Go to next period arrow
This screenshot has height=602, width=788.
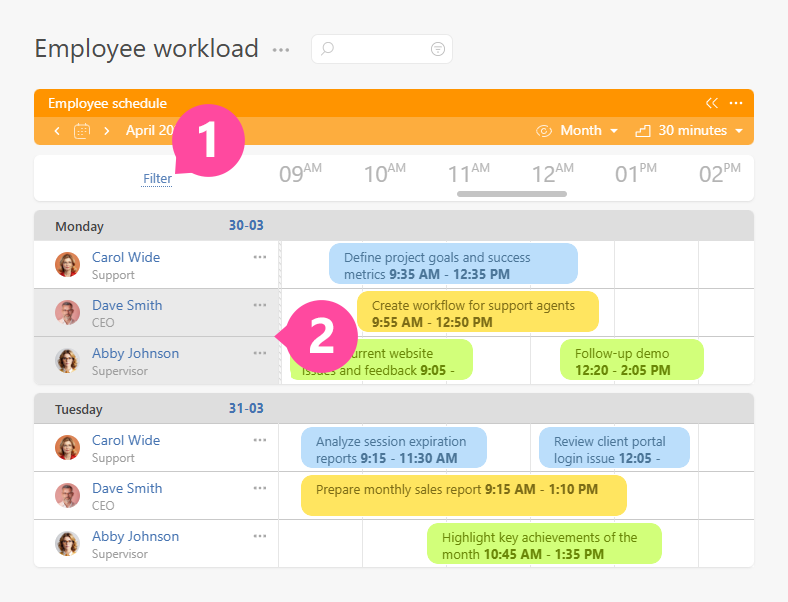tap(106, 131)
